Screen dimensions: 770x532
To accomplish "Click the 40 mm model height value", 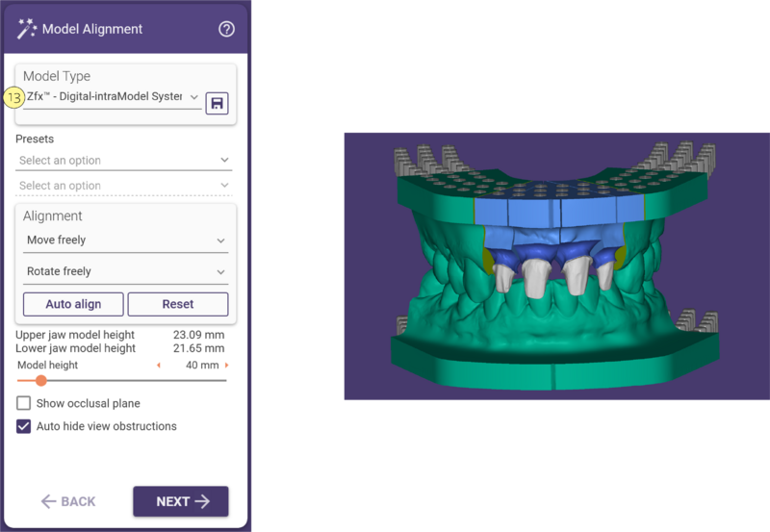I will pos(202,366).
